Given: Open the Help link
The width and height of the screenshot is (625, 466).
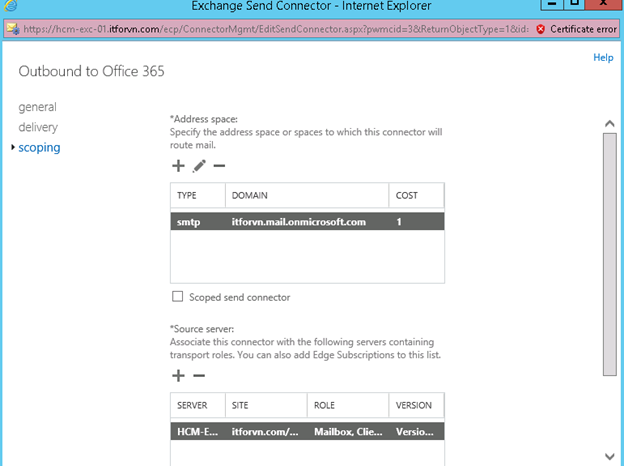Looking at the screenshot, I should point(603,58).
